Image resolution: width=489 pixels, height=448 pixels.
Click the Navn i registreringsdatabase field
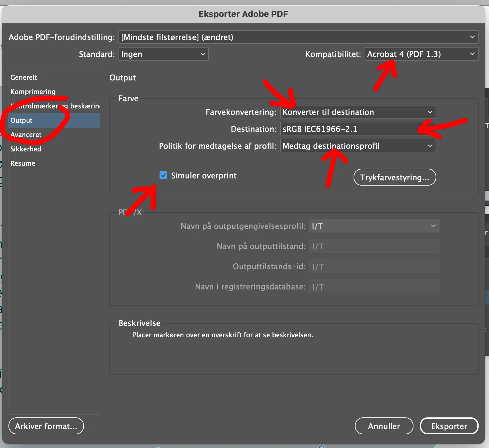pyautogui.click(x=374, y=287)
